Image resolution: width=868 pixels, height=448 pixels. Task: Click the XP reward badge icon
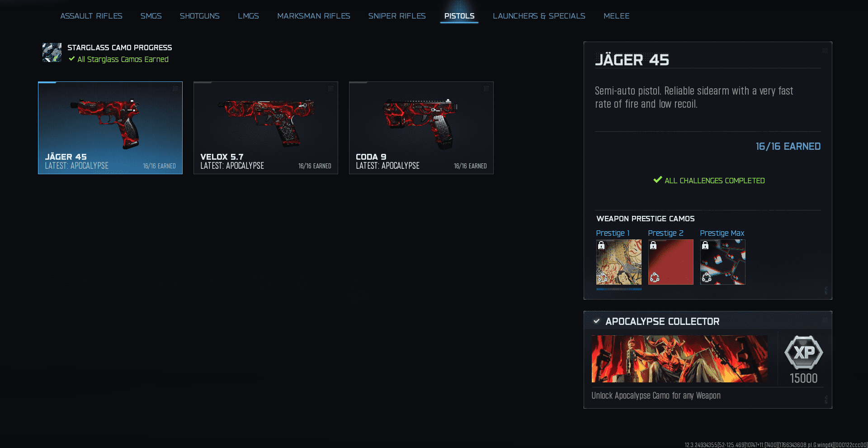[803, 353]
